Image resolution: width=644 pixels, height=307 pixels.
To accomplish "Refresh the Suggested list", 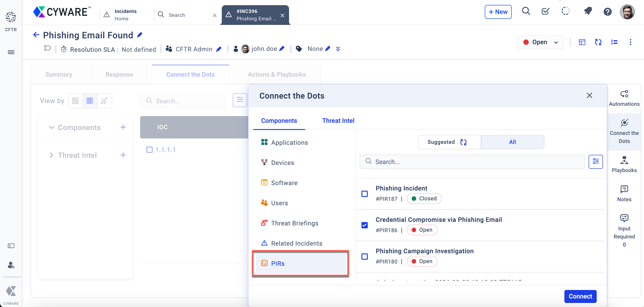I will (x=463, y=142).
